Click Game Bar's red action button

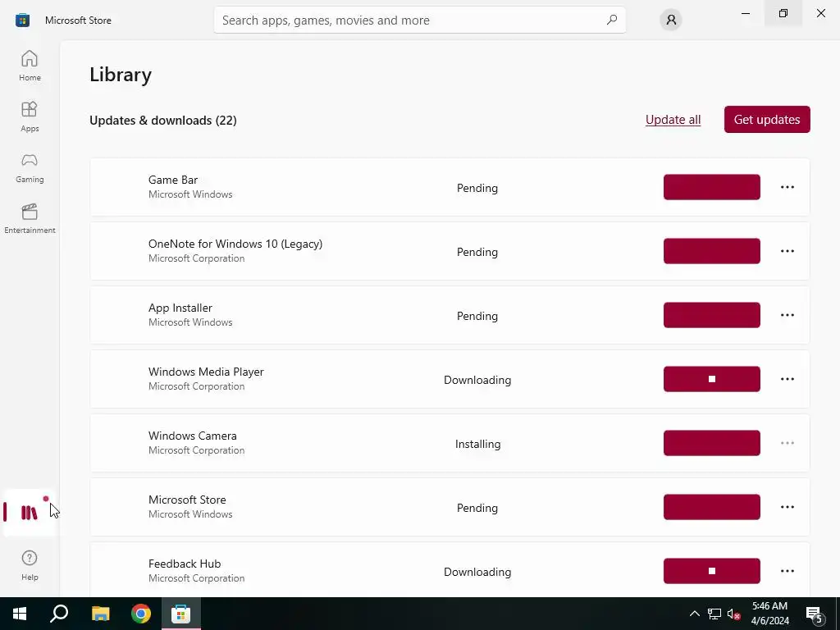(711, 187)
